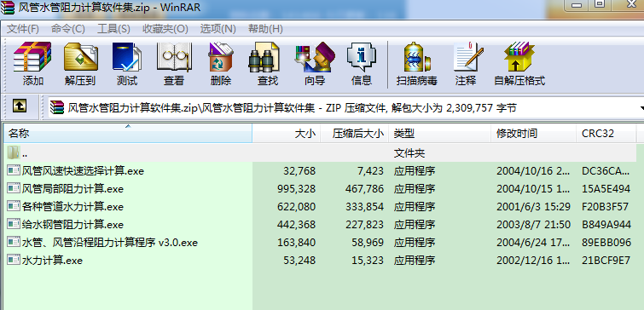The height and width of the screenshot is (310, 644).
Task: Click the WinRAR title bar app icon
Action: pos(8,8)
